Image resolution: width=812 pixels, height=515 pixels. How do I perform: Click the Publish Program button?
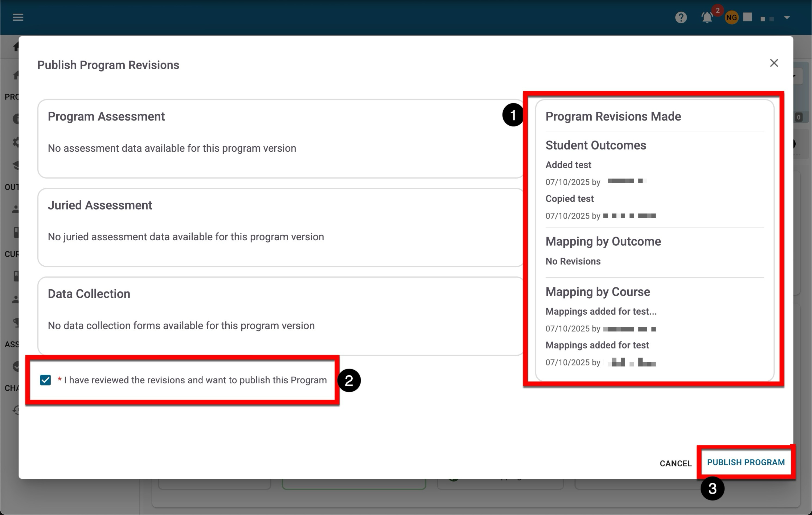pyautogui.click(x=746, y=463)
